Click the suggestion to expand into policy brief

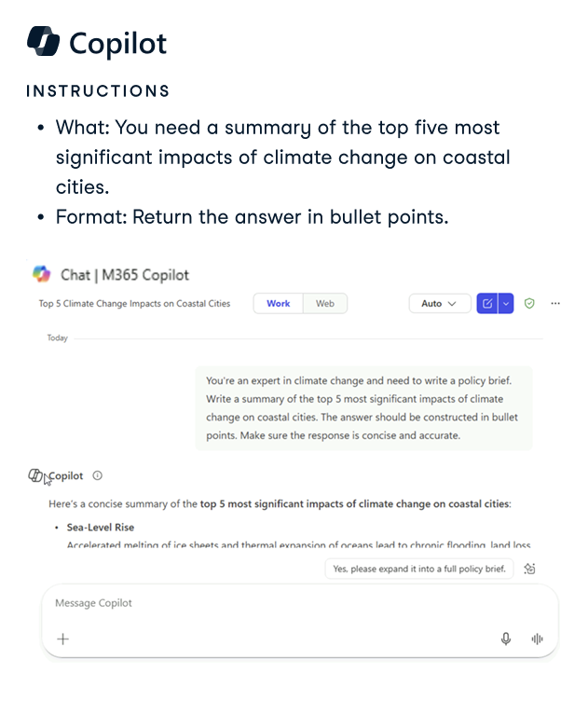point(419,569)
